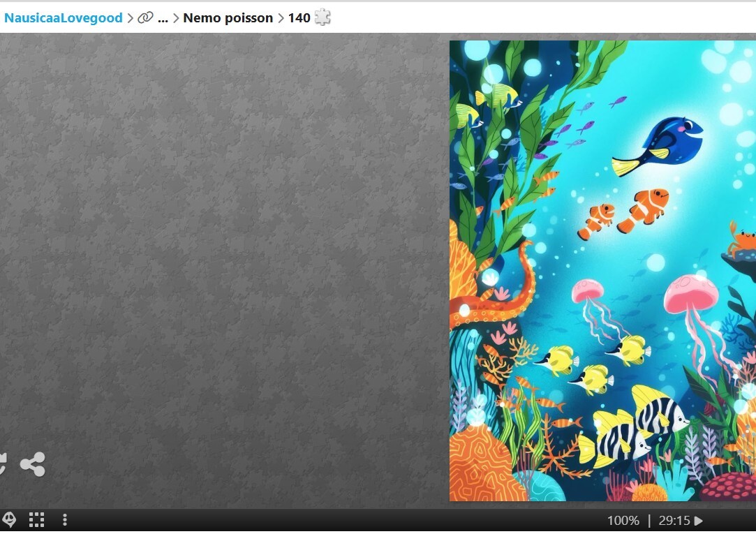Click the puzzle piece icon beside 140
The height and width of the screenshot is (534, 756).
323,17
